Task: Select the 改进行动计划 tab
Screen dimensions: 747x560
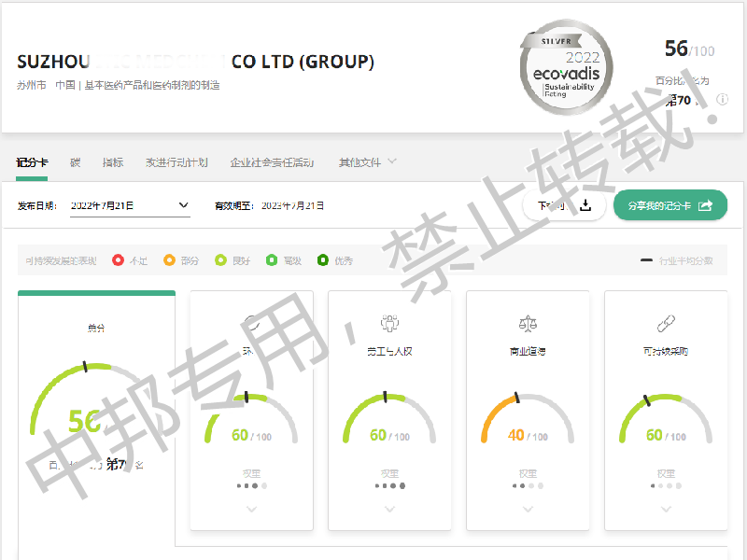Action: click(x=176, y=162)
